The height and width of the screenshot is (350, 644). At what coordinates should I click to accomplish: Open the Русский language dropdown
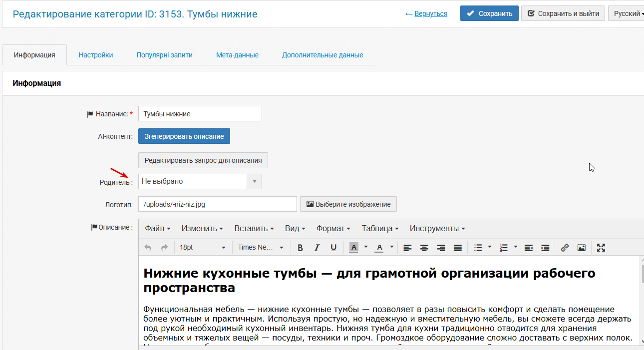click(626, 13)
